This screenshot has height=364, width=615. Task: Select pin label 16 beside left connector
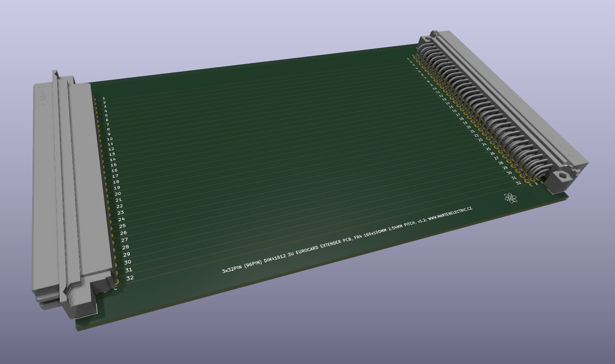tap(114, 170)
